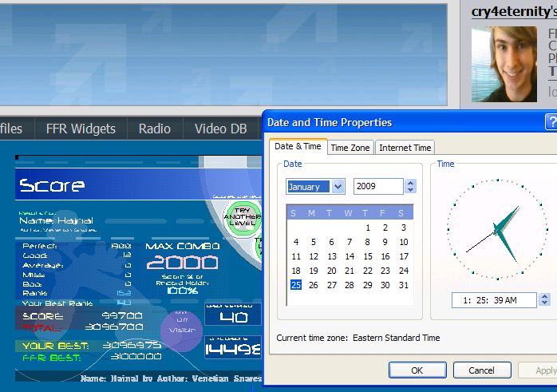Increase the year with the up arrow
Viewport: 557px width, 392px height.
[411, 183]
